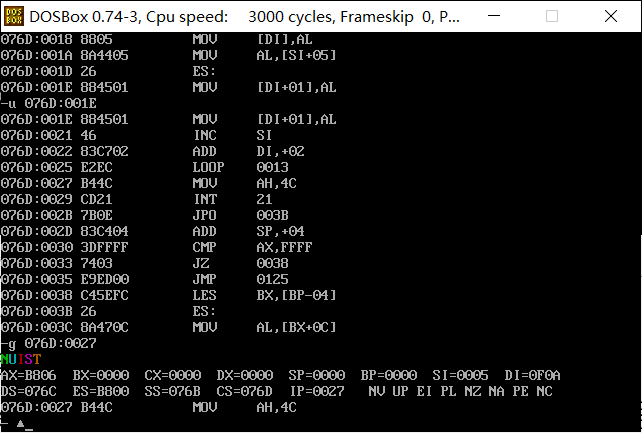Click the SI=0005 register value
642x433 pixels.
460,375
